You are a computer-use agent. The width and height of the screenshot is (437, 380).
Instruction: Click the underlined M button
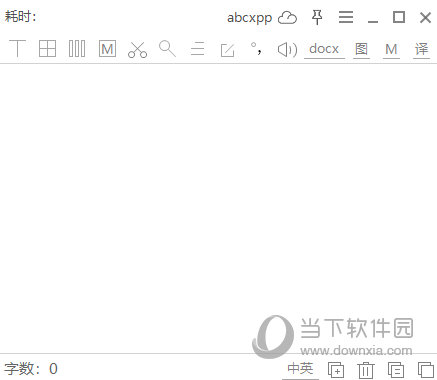click(391, 49)
